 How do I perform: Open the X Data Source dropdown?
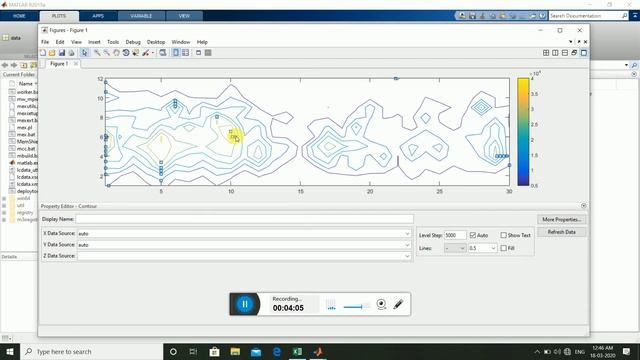click(407, 233)
